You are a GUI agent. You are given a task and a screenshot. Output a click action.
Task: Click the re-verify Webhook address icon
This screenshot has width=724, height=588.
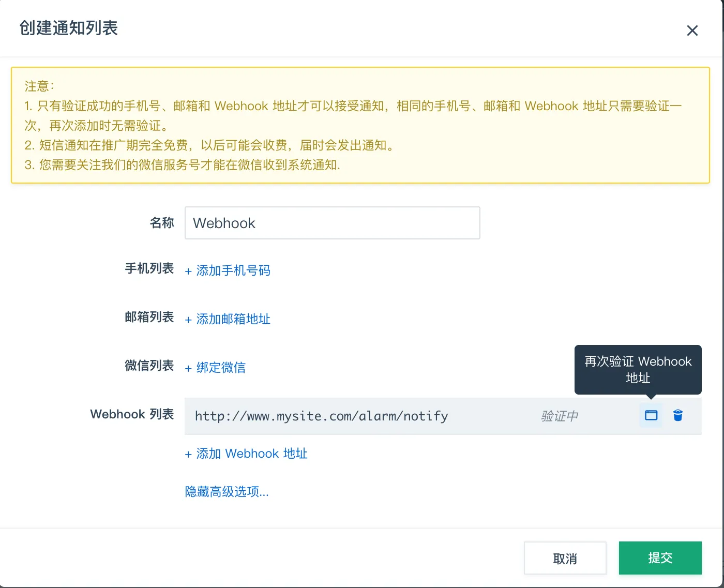pos(651,415)
